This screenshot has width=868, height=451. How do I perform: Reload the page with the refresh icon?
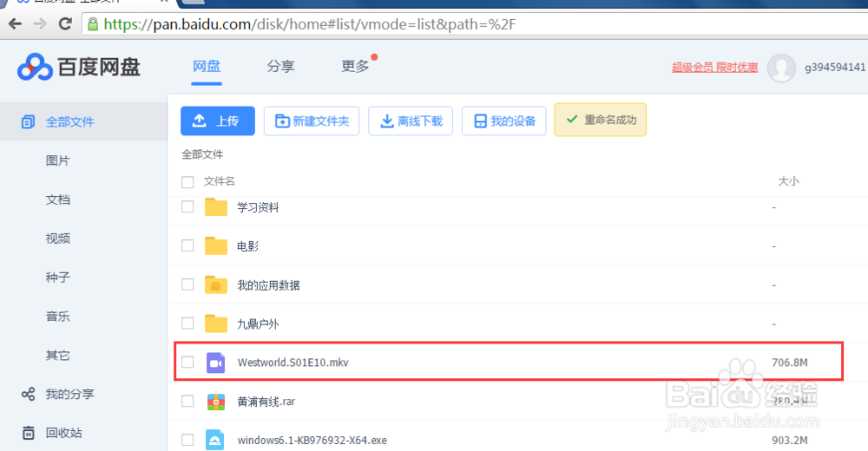(65, 23)
